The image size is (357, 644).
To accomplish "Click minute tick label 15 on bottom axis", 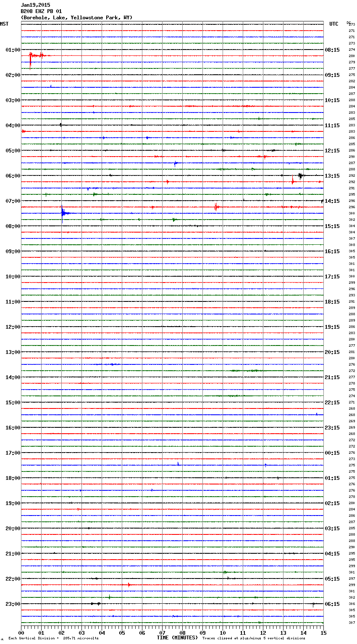I will 323,633.
